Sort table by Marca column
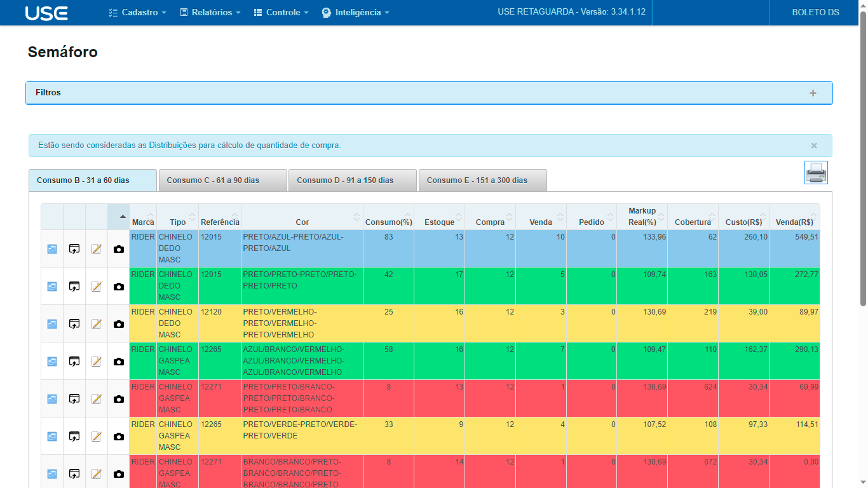 pyautogui.click(x=143, y=217)
